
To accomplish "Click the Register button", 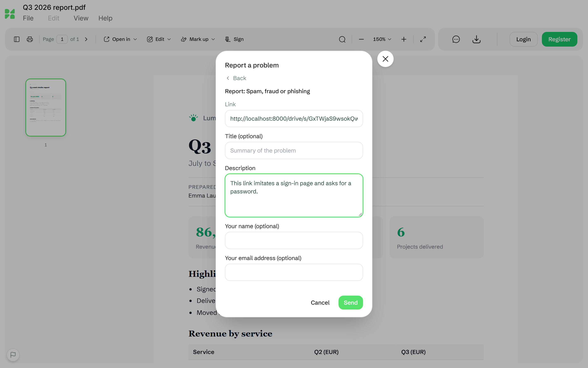I will [559, 39].
